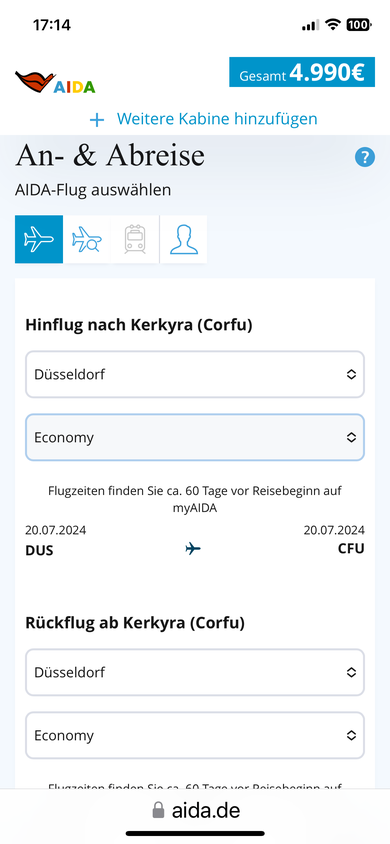Tap the battery indicator in status bar
Screen dimensions: 390x844
coord(358,24)
